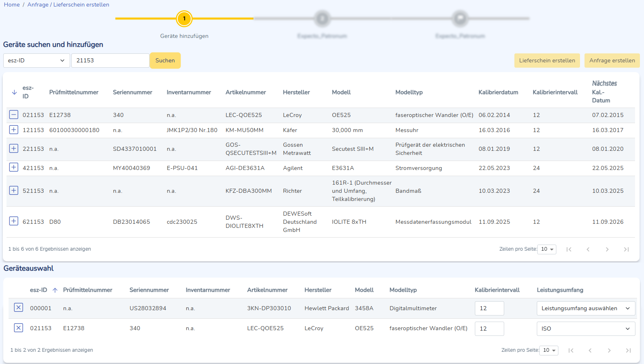644x364 pixels.
Task: Navigate to Home breadcrumb
Action: click(12, 4)
